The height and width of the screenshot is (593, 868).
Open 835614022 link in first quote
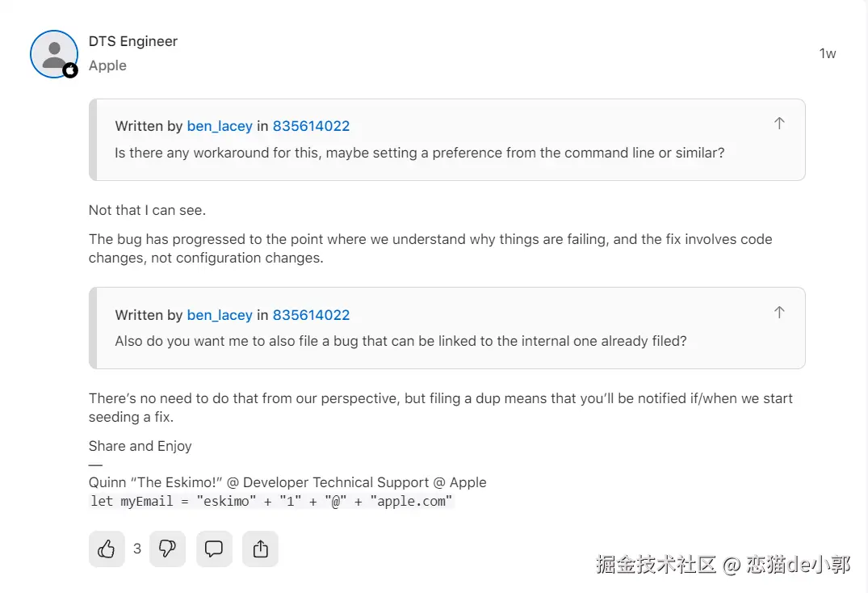coord(311,126)
